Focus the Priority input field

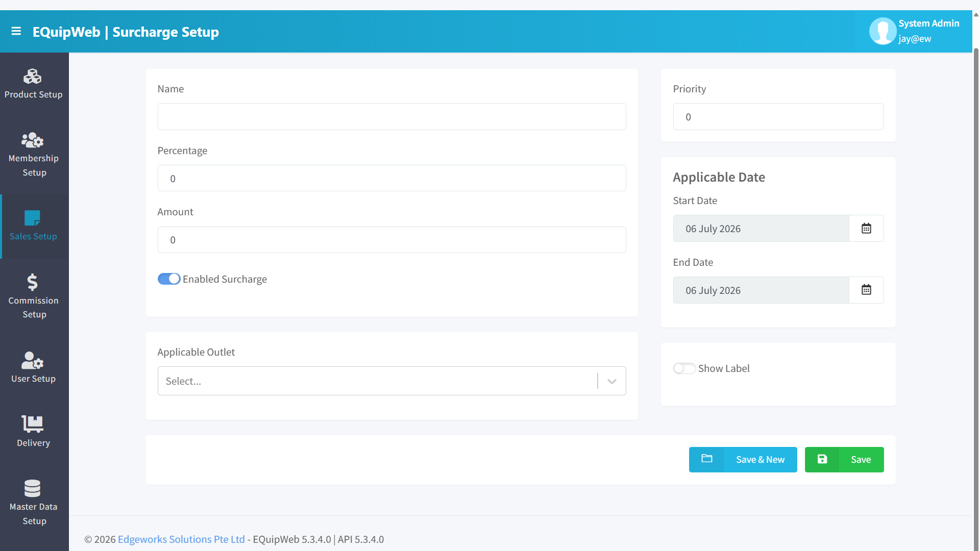[778, 117]
